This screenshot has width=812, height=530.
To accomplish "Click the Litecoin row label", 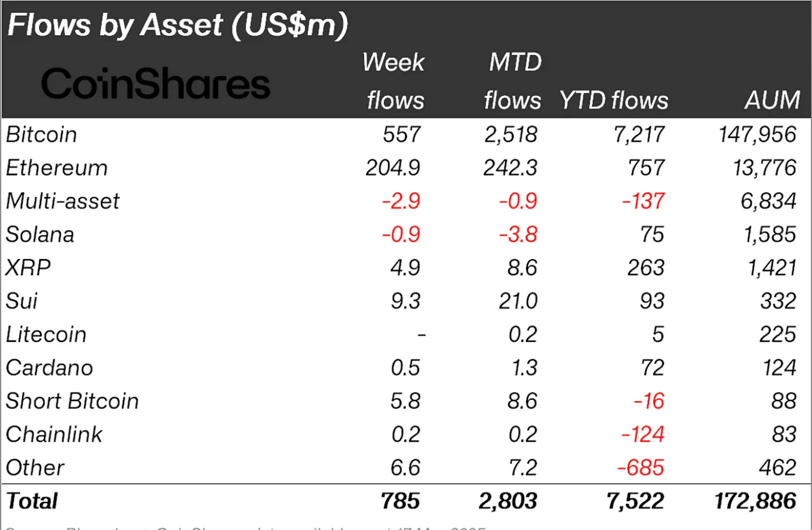I will point(46,334).
